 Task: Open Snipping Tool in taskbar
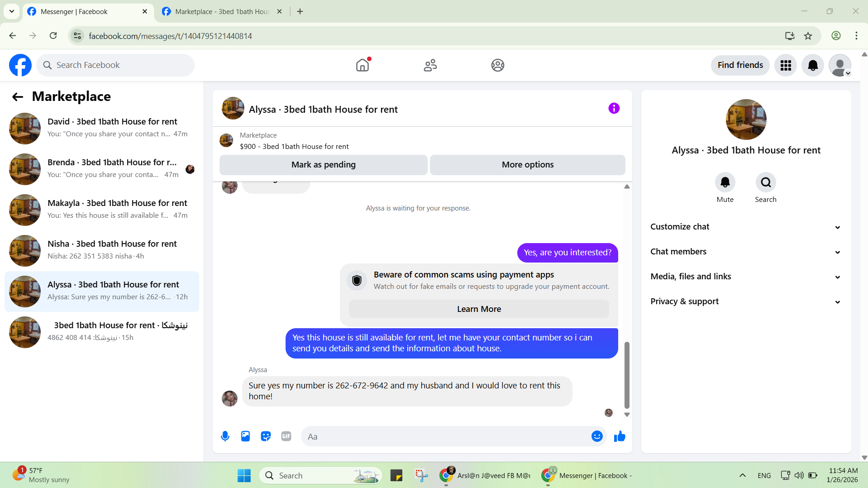point(421,475)
